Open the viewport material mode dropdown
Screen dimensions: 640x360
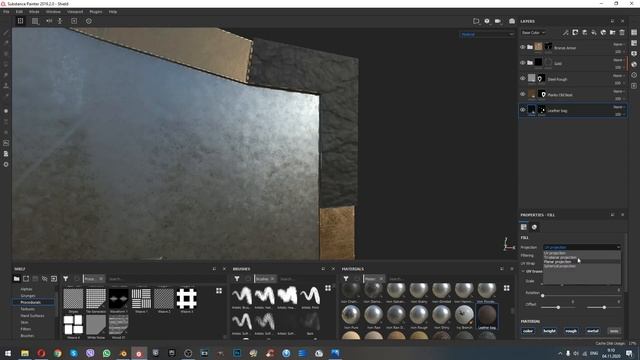coord(487,34)
